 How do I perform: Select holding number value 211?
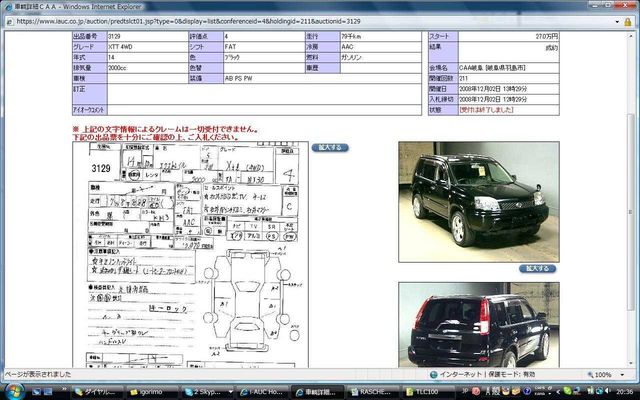[509, 78]
